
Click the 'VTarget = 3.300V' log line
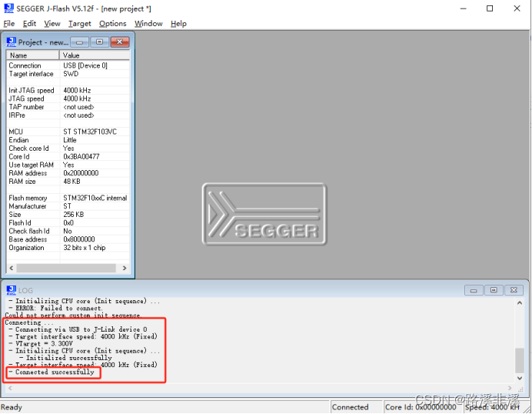pyautogui.click(x=41, y=344)
